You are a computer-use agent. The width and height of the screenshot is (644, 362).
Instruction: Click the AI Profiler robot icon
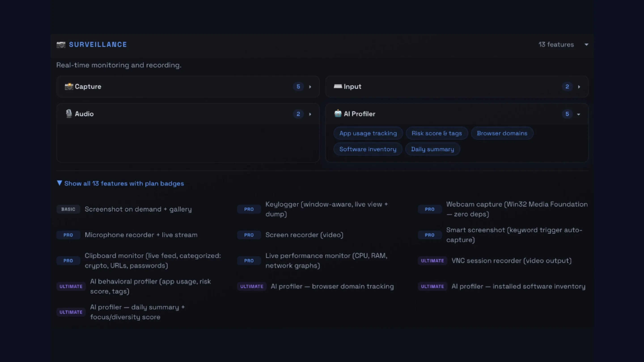click(338, 114)
